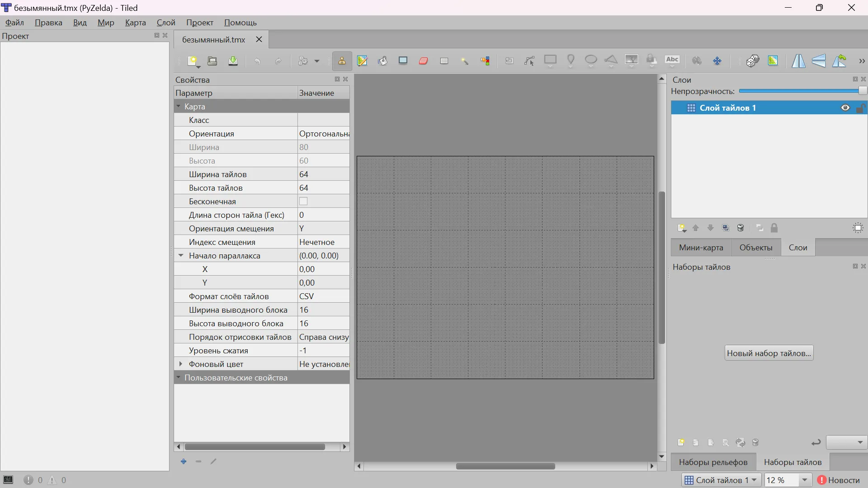868x488 pixels.
Task: Switch to the Объекты tab
Action: point(755,248)
